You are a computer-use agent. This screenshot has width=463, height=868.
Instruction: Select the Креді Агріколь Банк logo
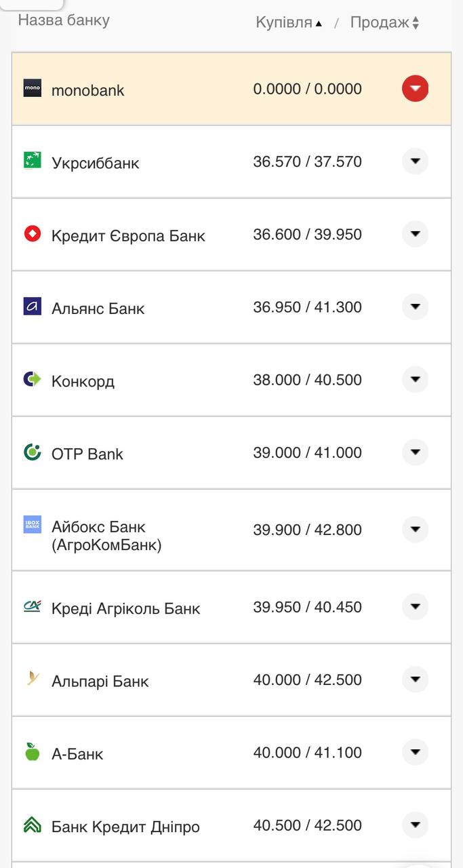pos(32,607)
